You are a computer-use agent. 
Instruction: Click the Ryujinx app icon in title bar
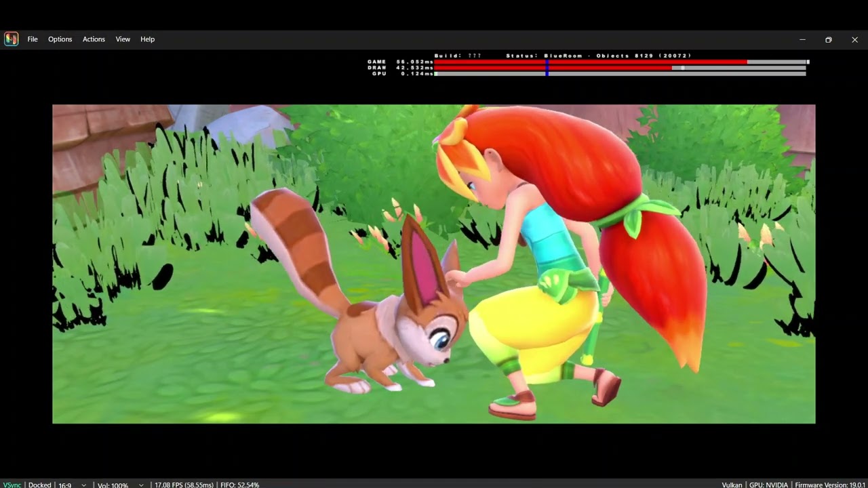11,39
